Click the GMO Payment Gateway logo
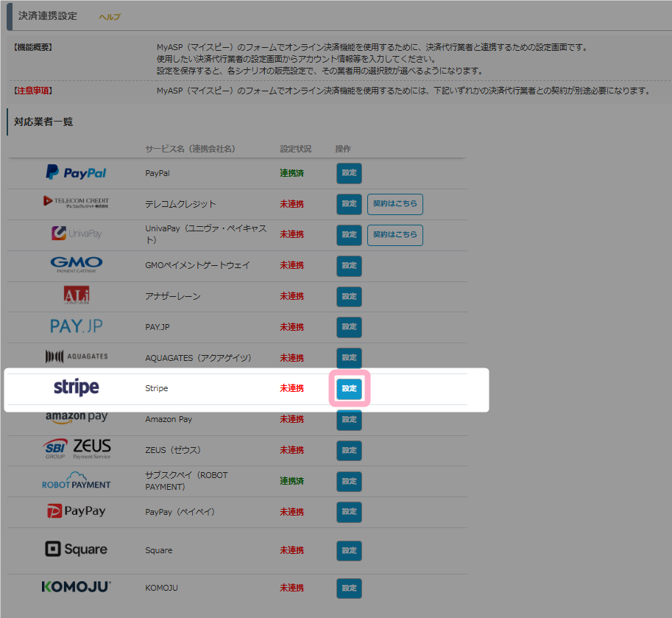This screenshot has width=672, height=618. (x=76, y=264)
